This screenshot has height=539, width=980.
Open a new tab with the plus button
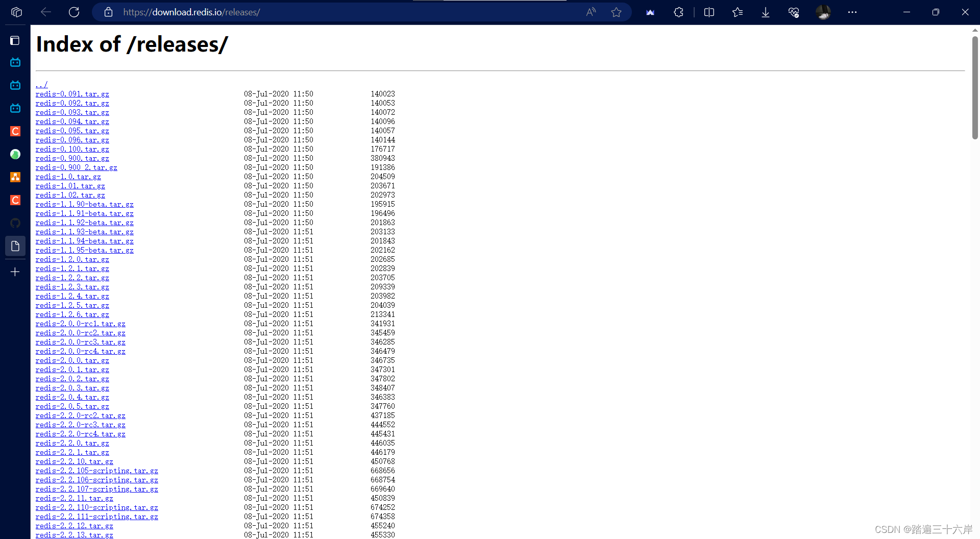(15, 272)
